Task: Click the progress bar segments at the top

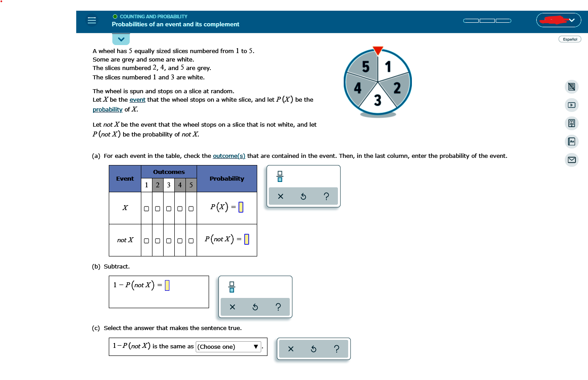Action: (487, 20)
